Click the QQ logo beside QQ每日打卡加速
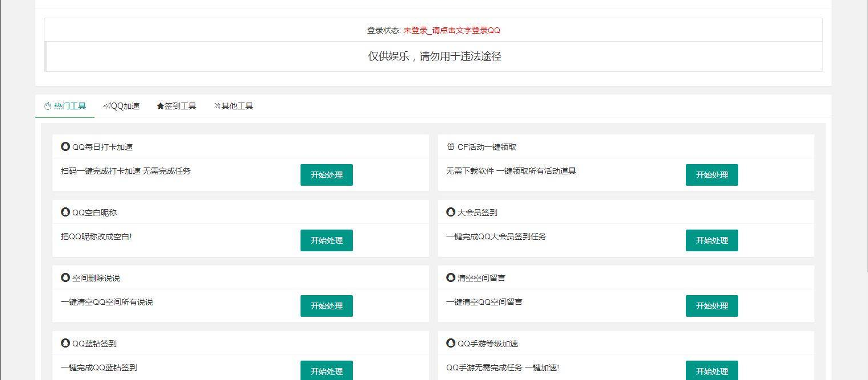This screenshot has width=868, height=380. 65,146
